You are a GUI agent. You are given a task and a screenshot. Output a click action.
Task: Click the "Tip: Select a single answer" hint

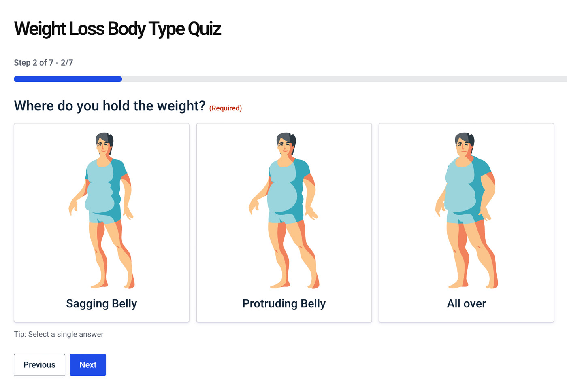click(59, 334)
